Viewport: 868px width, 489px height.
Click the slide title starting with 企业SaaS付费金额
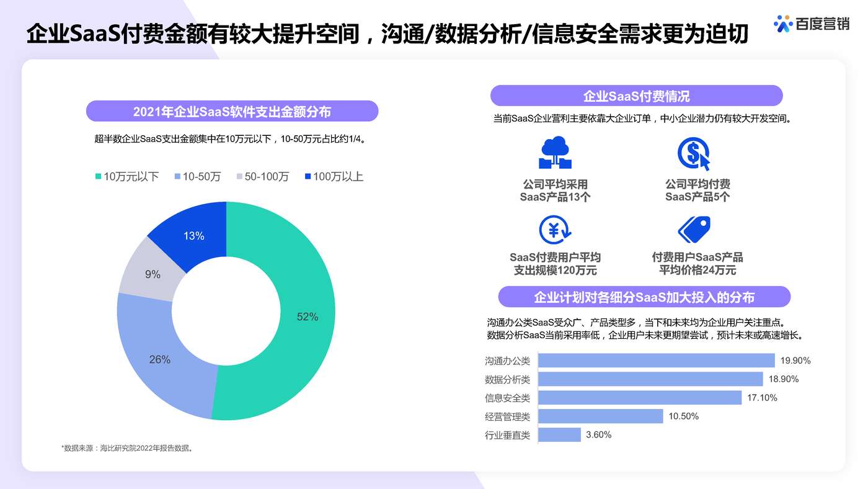tap(387, 34)
